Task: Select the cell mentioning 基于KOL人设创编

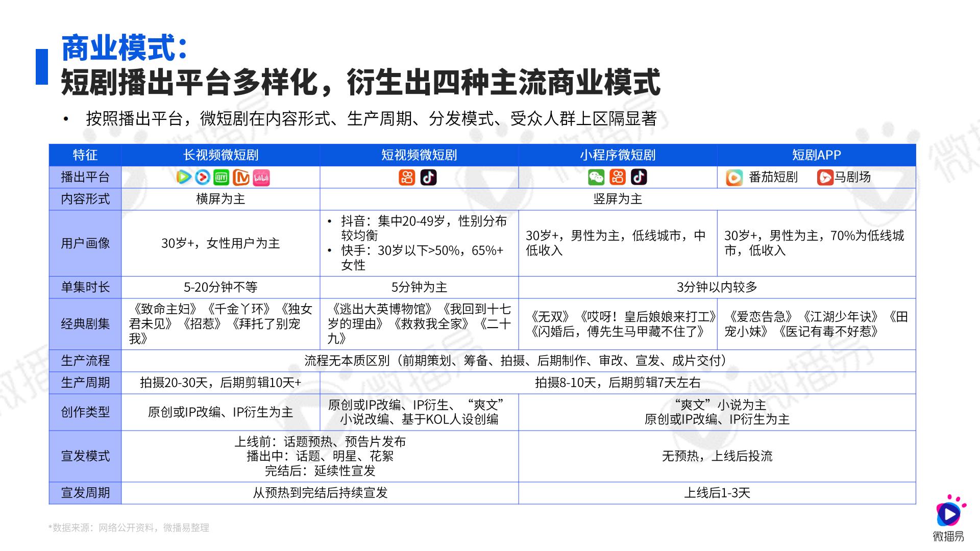Action: coord(419,412)
